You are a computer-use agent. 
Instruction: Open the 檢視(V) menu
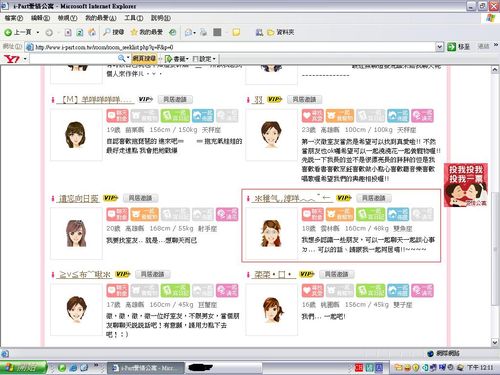coord(67,18)
